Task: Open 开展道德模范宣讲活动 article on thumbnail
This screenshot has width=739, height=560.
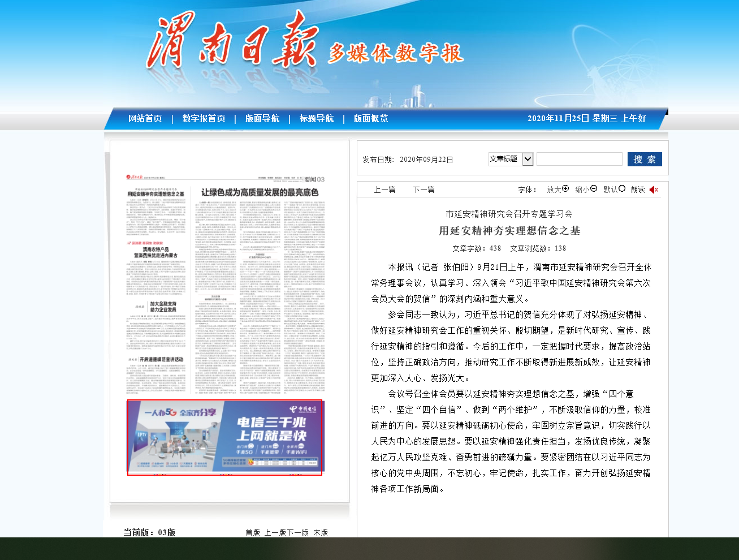Action: (162, 359)
